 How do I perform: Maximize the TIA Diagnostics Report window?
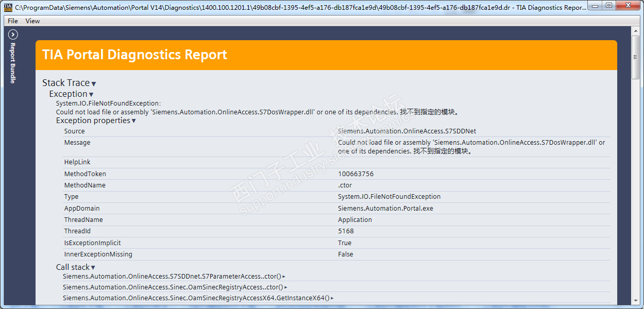click(x=609, y=6)
